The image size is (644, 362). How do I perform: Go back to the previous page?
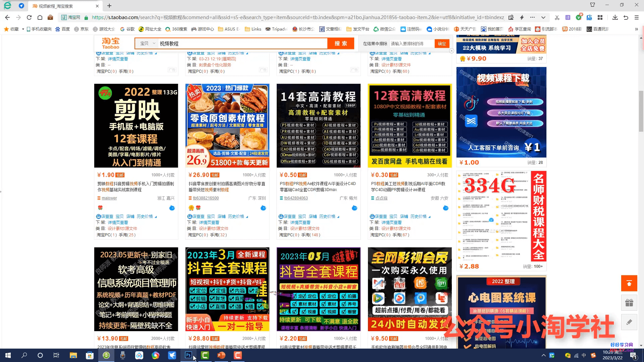(7, 17)
